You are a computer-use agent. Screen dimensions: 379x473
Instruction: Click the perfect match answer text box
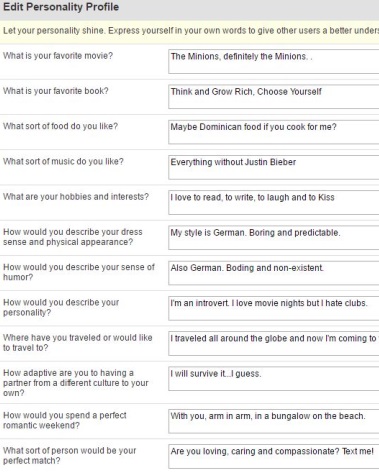(274, 456)
